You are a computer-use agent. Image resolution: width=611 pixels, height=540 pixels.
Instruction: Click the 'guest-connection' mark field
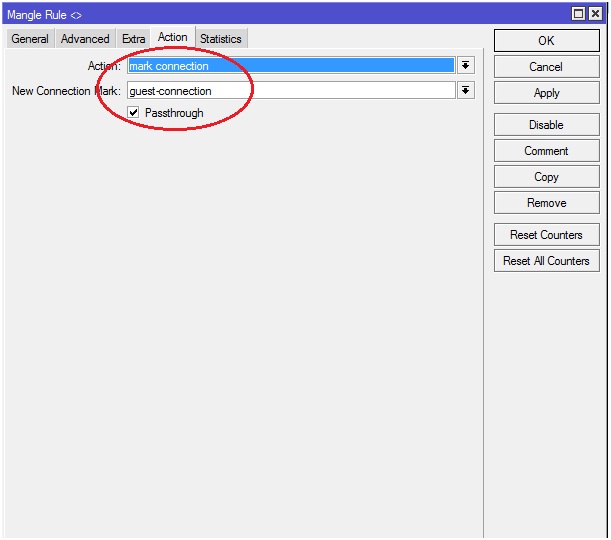pyautogui.click(x=290, y=91)
